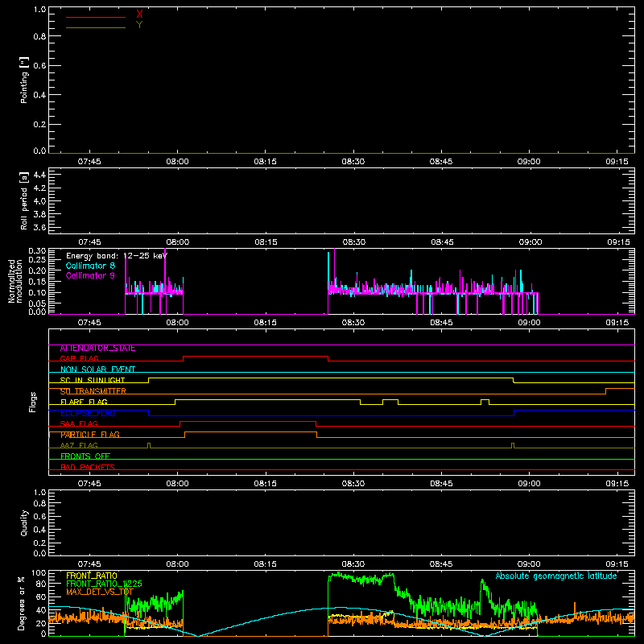Click 07:45 tick label under Roll period panel
Screen dimensions: 644x644
pos(89,242)
